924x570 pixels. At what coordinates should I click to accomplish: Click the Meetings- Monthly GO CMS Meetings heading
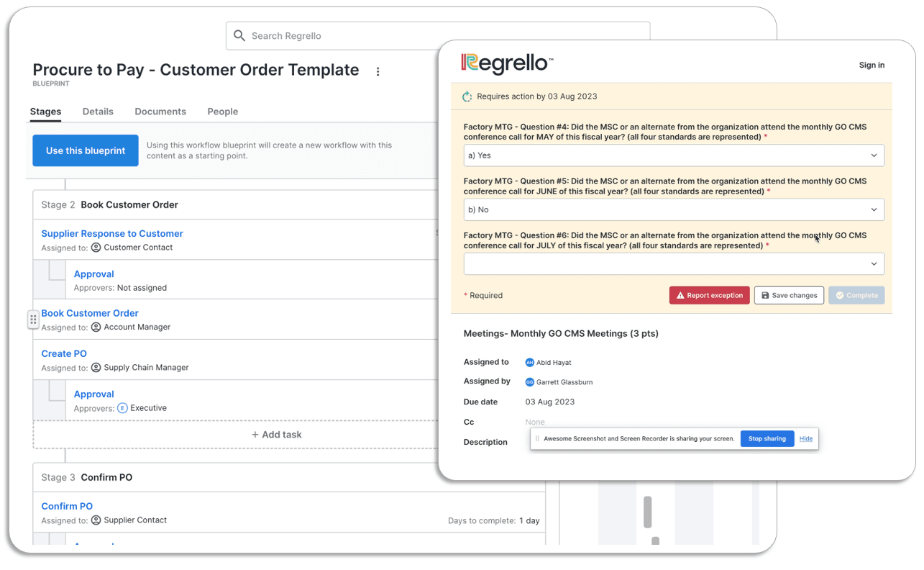pos(561,333)
